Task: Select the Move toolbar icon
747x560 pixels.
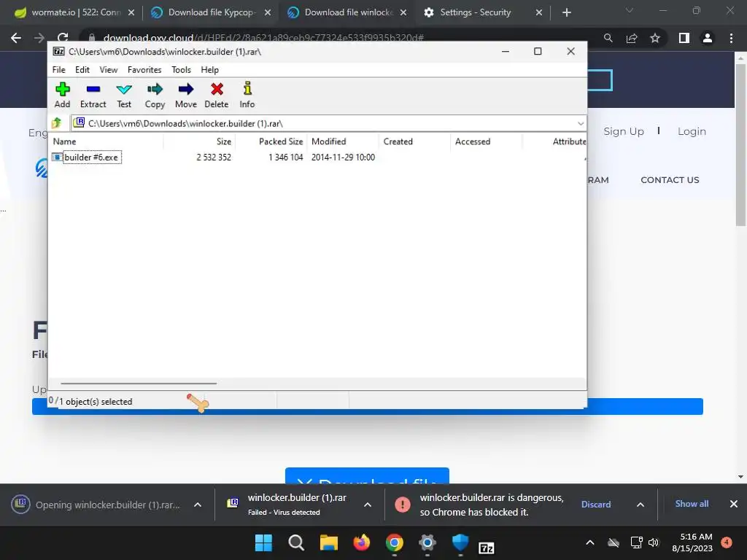Action: click(x=186, y=96)
